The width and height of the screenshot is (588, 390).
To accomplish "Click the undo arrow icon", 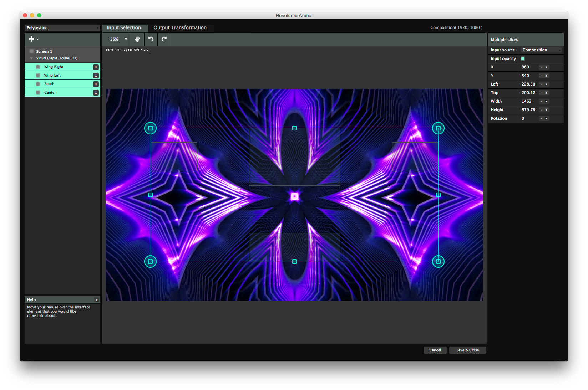I will point(151,39).
